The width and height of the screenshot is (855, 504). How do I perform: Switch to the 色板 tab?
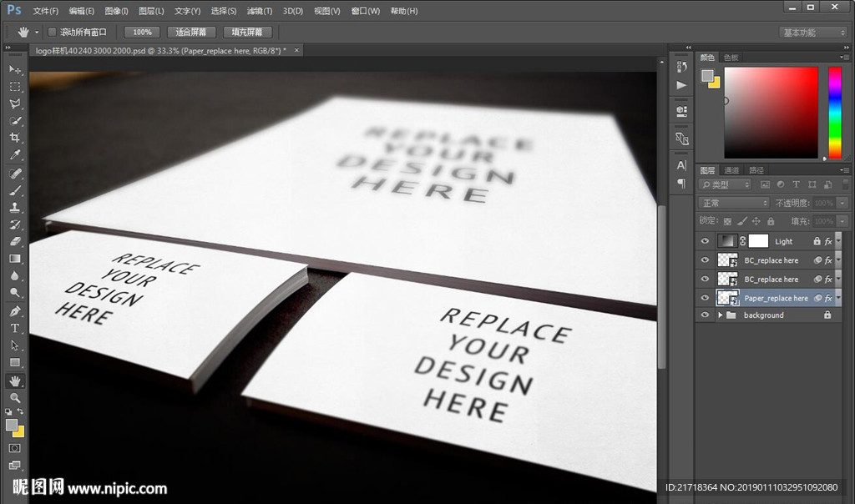click(731, 58)
